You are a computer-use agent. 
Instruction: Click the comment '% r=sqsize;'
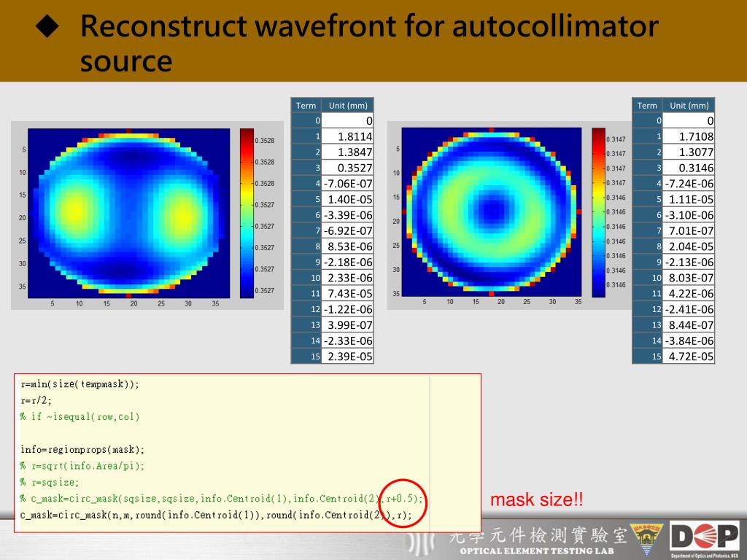tap(49, 482)
